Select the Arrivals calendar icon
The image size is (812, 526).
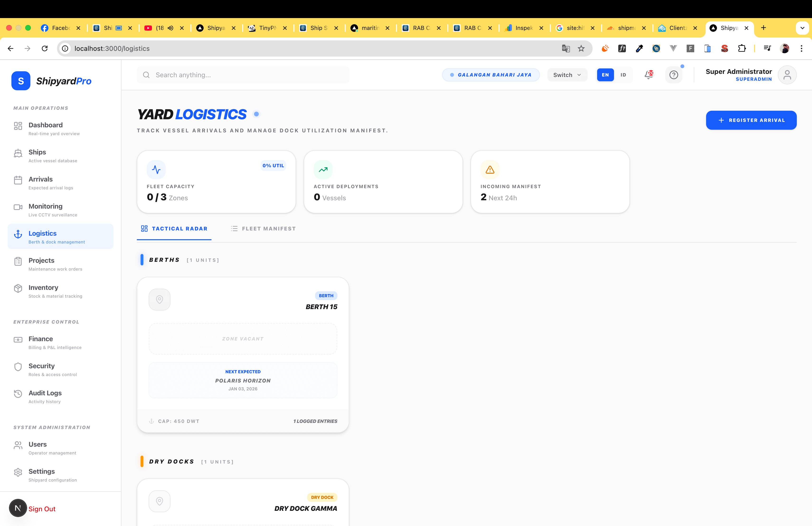point(18,180)
